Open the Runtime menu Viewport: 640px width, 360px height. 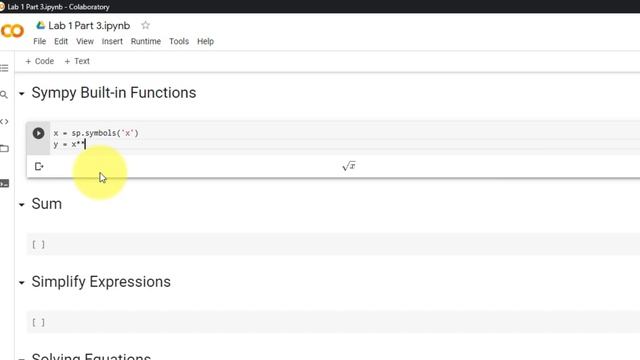coord(146,41)
